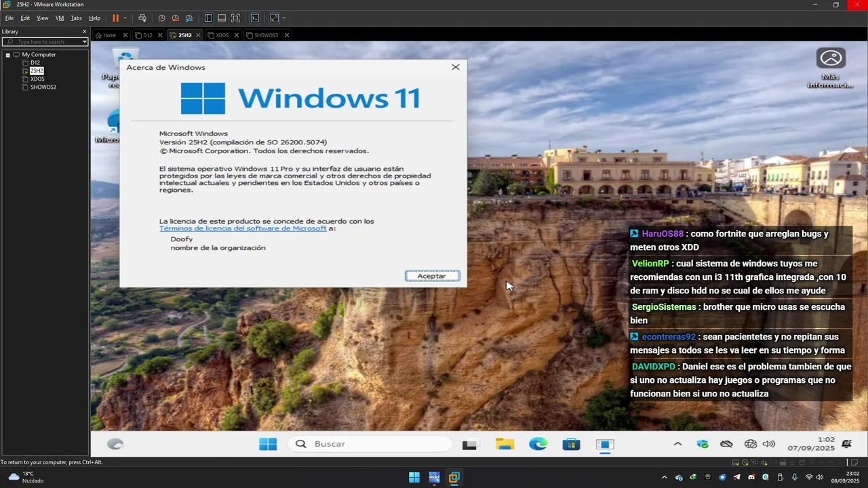Image resolution: width=868 pixels, height=488 pixels.
Task: Click the guest volume speaker icon
Action: click(x=768, y=444)
